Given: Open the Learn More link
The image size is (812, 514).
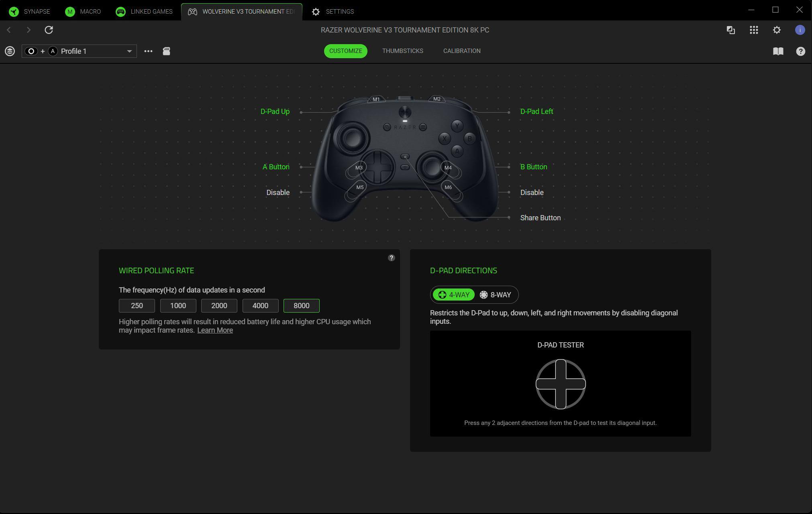Looking at the screenshot, I should coord(215,330).
